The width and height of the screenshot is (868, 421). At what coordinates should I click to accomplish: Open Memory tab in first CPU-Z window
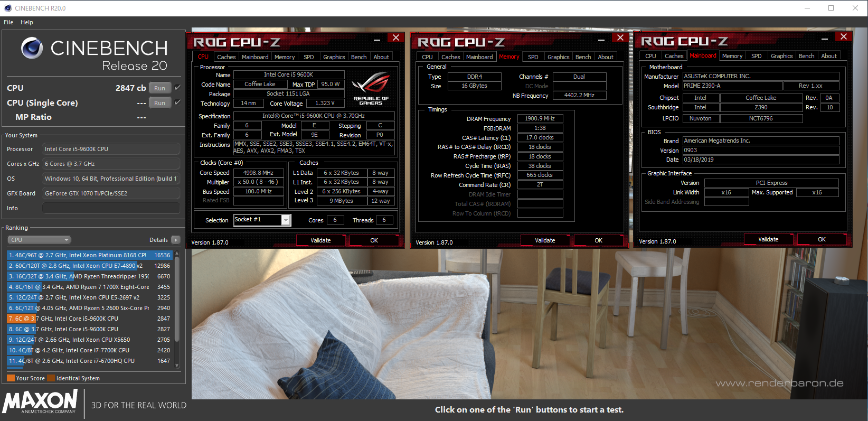click(285, 57)
